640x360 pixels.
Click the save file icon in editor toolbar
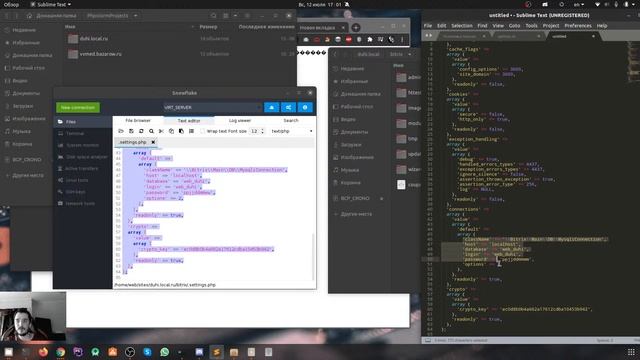[x=131, y=131]
